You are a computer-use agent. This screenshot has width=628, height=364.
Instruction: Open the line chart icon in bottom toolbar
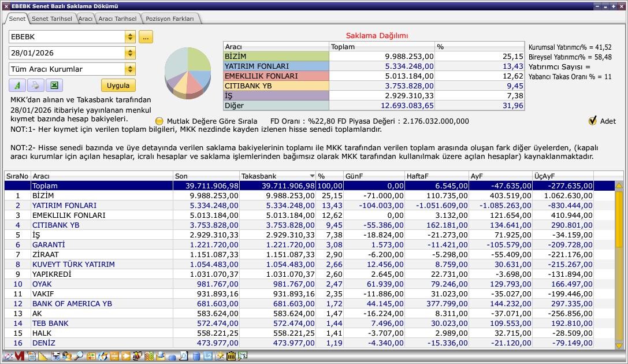(9, 356)
